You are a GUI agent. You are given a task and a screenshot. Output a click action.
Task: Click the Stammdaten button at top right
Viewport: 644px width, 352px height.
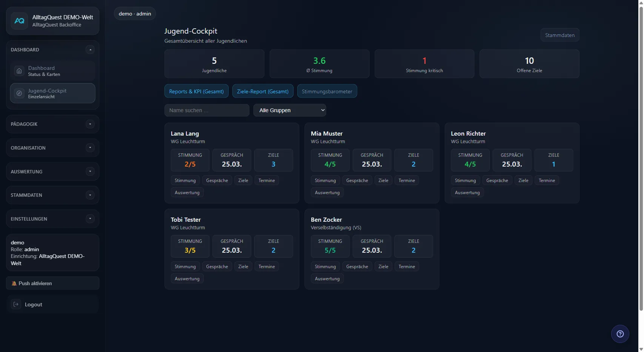559,35
